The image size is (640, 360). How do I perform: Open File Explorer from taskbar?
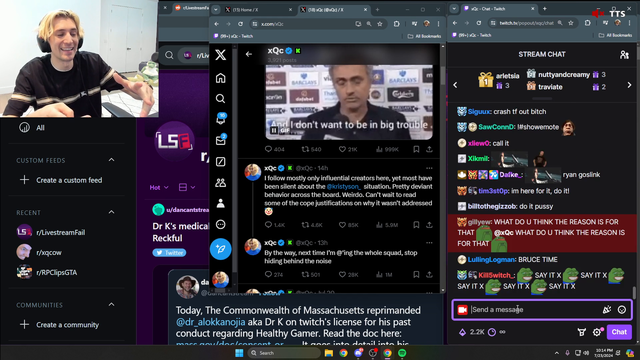[x=329, y=353]
